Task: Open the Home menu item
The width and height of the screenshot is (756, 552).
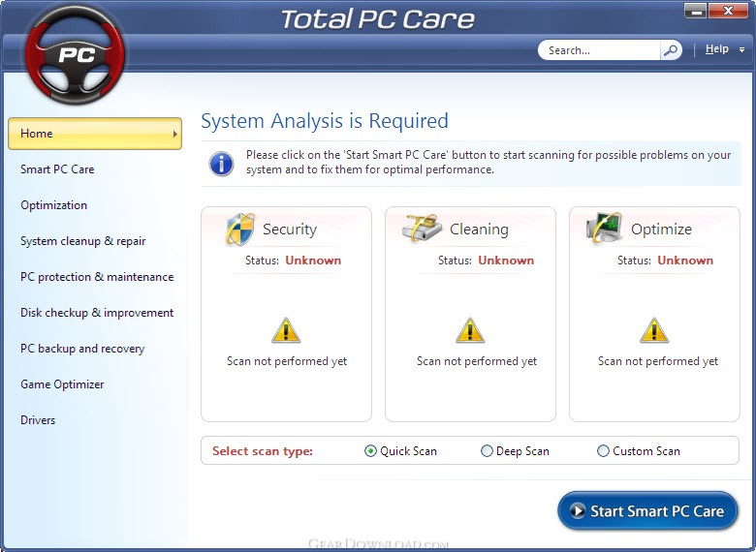Action: pyautogui.click(x=95, y=134)
